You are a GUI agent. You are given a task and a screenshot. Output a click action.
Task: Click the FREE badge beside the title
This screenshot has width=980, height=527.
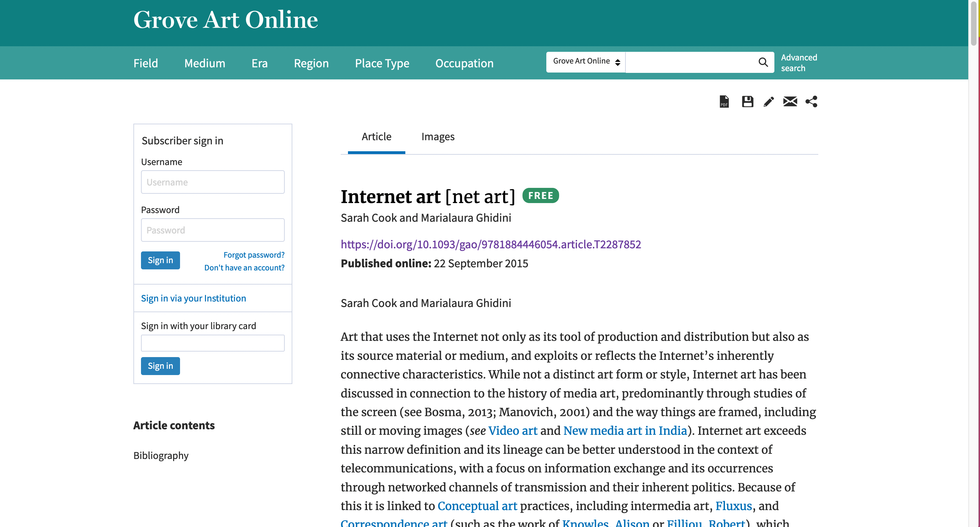(x=540, y=195)
